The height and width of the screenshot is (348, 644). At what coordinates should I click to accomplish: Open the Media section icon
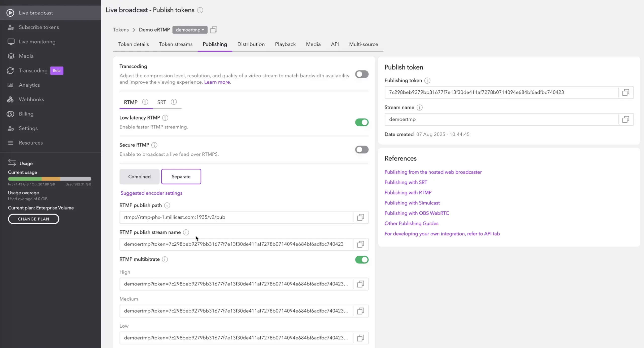pyautogui.click(x=11, y=56)
